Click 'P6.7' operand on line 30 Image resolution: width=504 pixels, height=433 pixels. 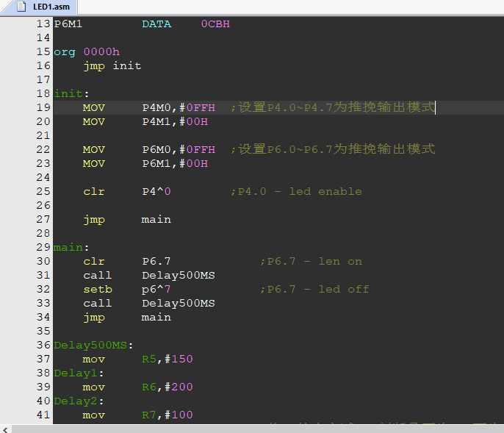(156, 262)
